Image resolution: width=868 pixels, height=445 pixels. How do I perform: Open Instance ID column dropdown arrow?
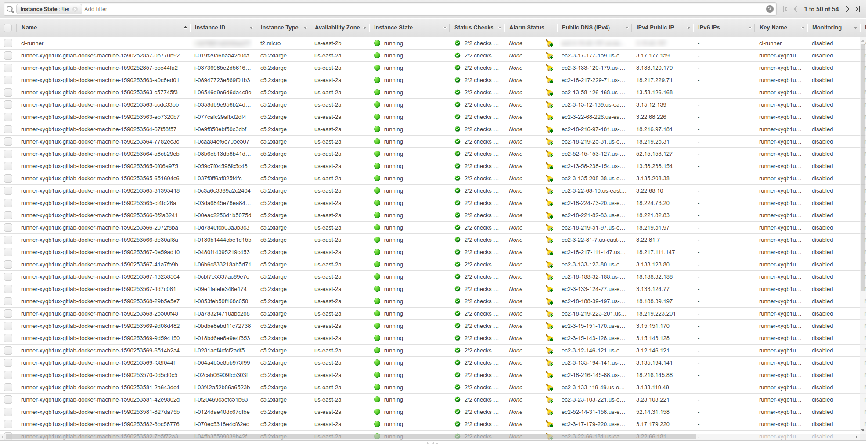(x=251, y=28)
